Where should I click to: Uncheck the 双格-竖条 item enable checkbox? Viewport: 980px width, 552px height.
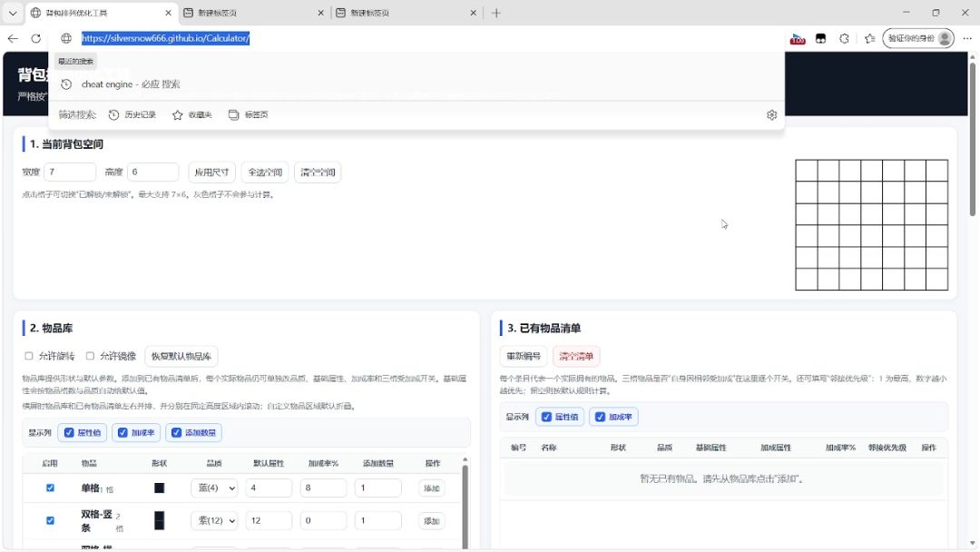point(50,520)
